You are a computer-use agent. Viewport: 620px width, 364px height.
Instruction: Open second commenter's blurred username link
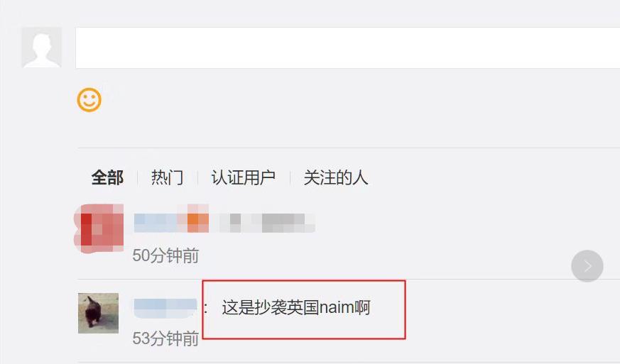pyautogui.click(x=165, y=308)
